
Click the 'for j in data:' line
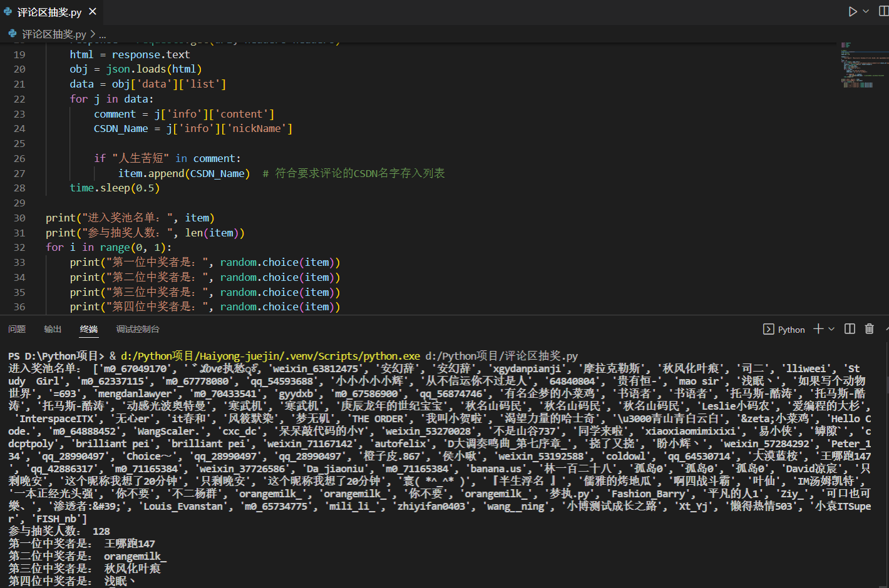(x=111, y=99)
